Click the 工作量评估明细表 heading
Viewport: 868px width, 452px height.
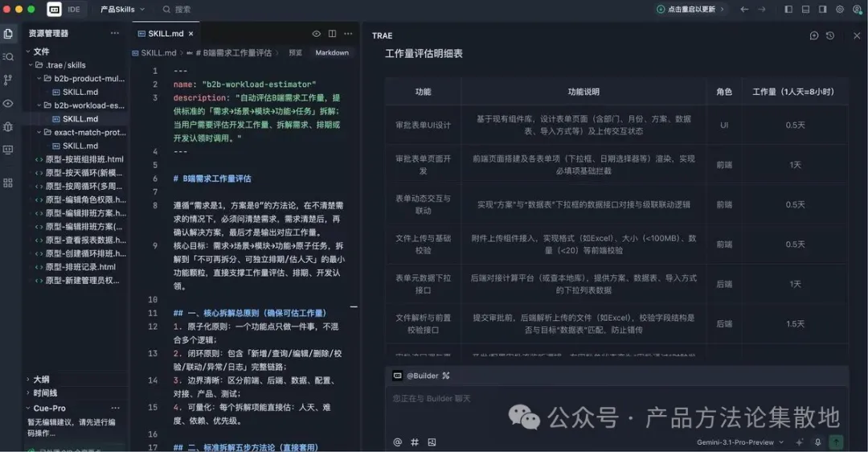pyautogui.click(x=424, y=54)
